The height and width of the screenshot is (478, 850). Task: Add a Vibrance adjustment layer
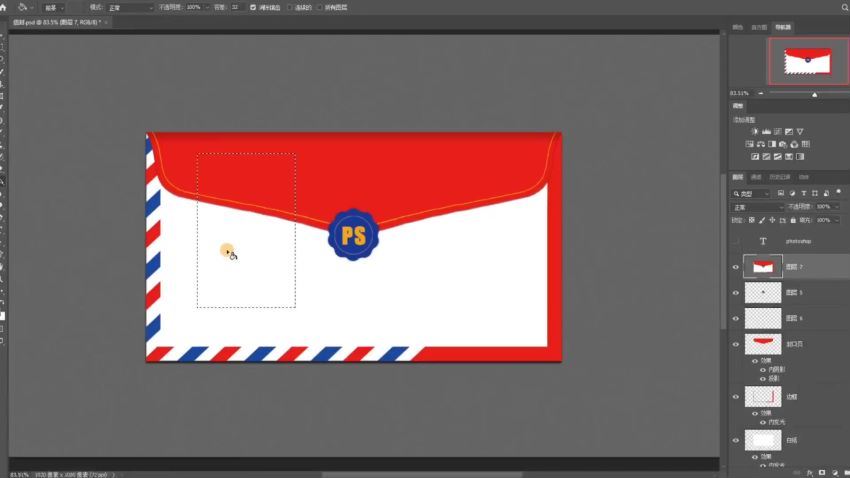click(x=800, y=132)
